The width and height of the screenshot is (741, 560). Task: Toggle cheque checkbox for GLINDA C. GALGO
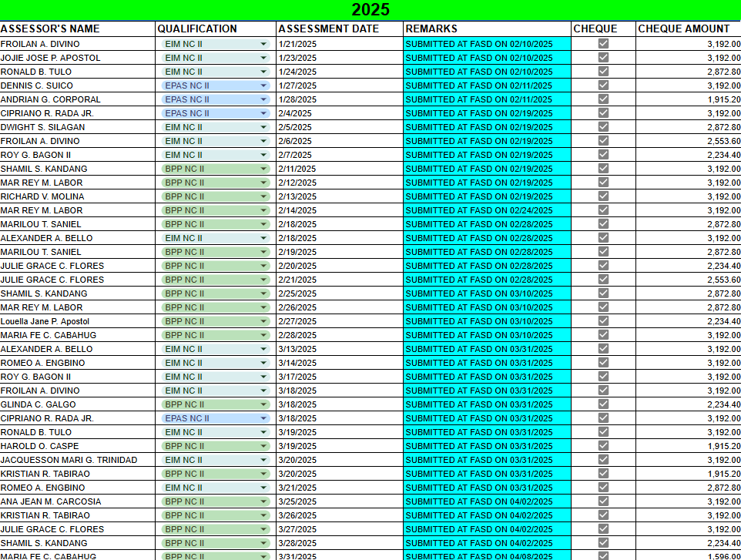click(x=603, y=404)
